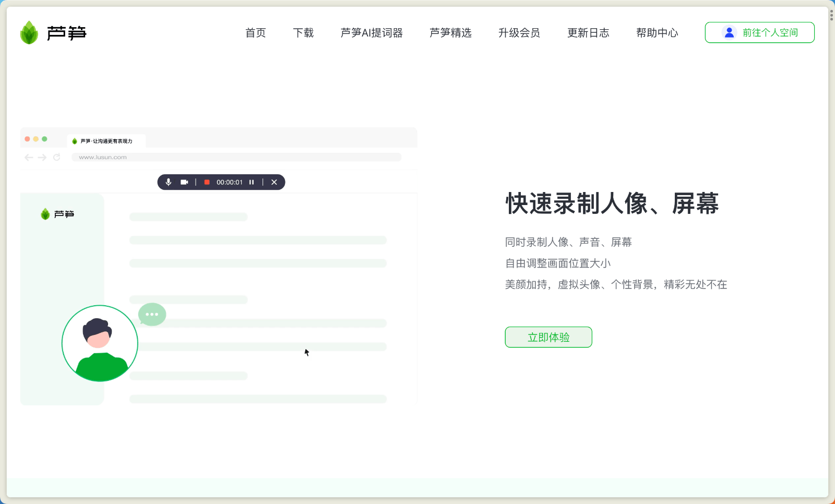Open 帮助中心 from top navigation
The height and width of the screenshot is (504, 835).
[657, 33]
